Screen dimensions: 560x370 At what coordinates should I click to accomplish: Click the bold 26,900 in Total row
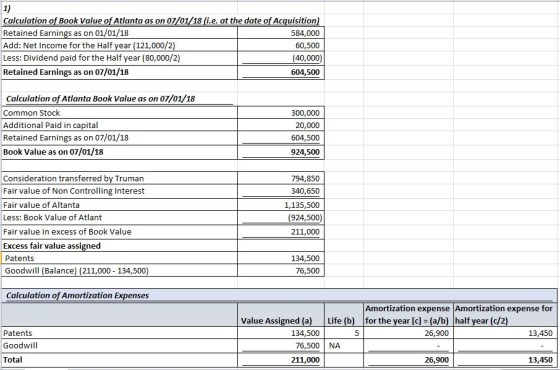pos(409,360)
